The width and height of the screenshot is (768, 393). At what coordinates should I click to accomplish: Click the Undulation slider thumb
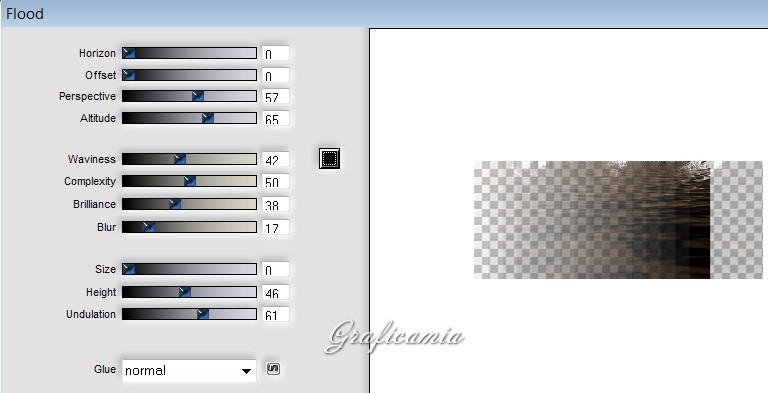203,314
